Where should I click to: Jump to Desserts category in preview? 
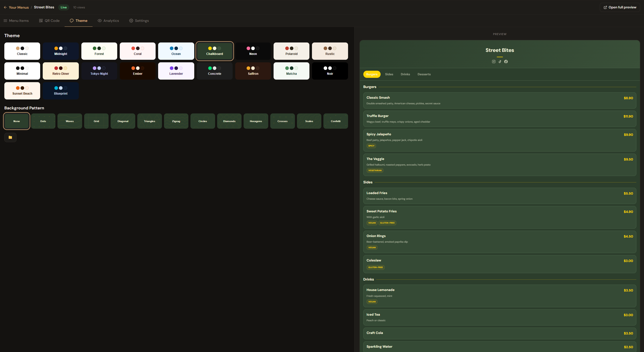point(424,74)
